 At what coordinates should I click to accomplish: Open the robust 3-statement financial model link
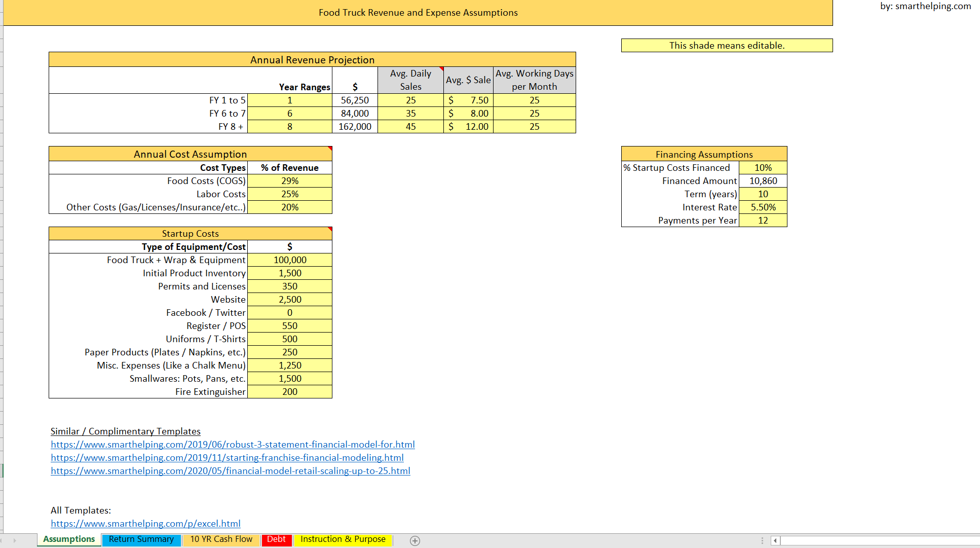pyautogui.click(x=233, y=444)
